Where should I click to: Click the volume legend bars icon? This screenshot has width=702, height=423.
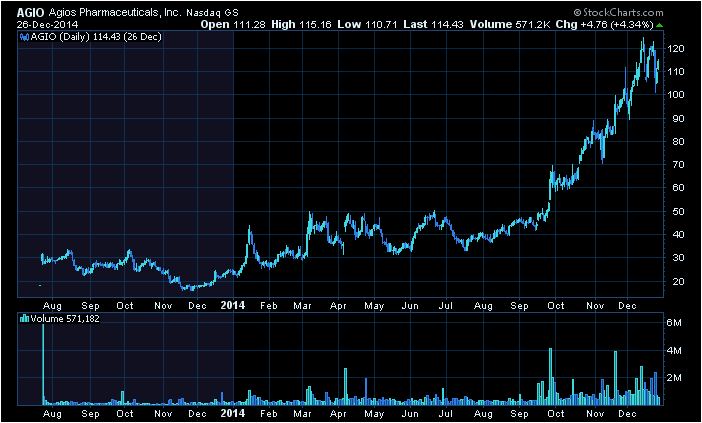[24, 319]
